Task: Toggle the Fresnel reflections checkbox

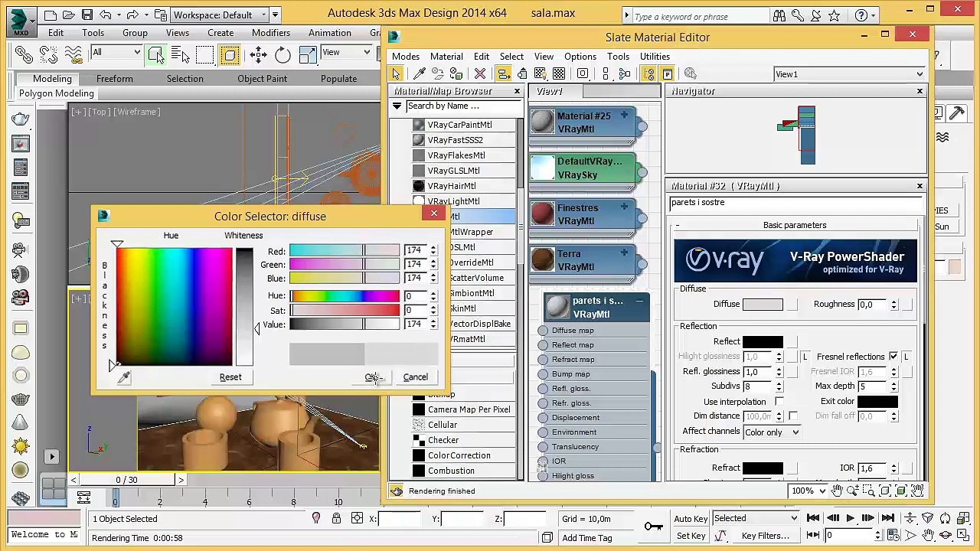Action: tap(893, 357)
